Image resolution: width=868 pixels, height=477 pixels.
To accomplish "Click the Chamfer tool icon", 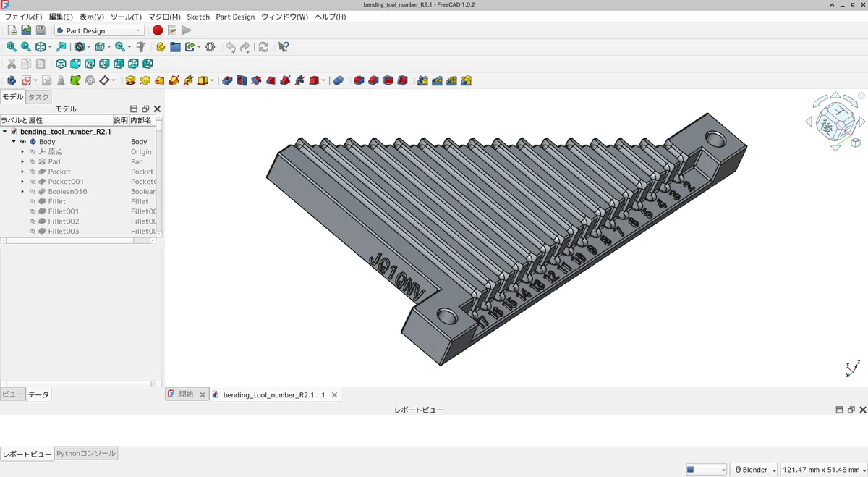I will point(373,80).
